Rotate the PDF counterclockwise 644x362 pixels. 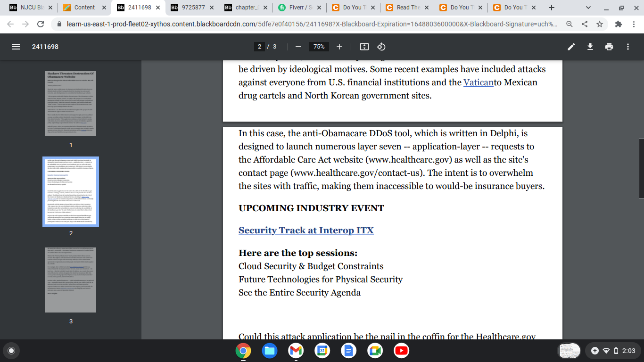pyautogui.click(x=382, y=47)
